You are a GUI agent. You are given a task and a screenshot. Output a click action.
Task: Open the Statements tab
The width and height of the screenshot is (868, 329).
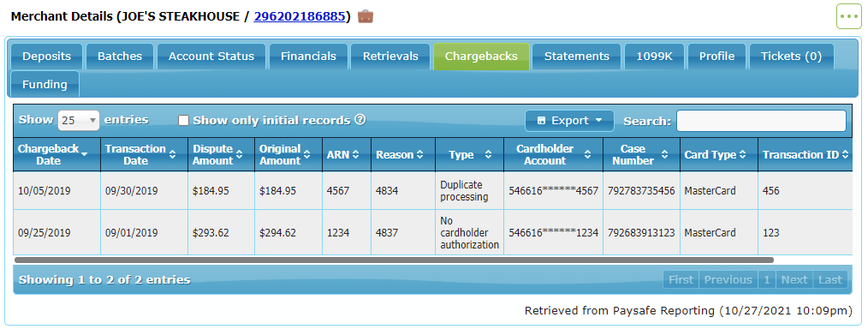point(577,57)
